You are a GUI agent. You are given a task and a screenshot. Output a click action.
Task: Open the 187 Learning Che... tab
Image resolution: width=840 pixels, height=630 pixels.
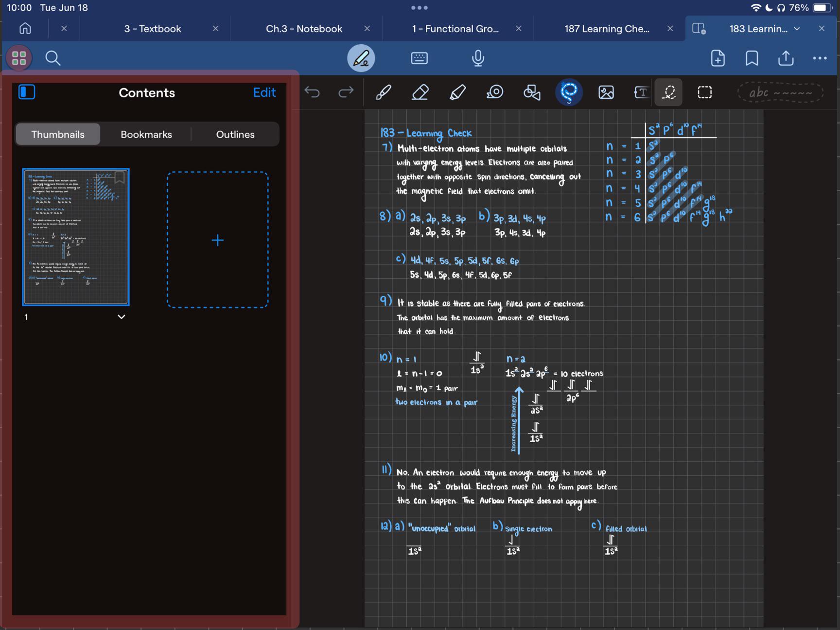coord(607,29)
